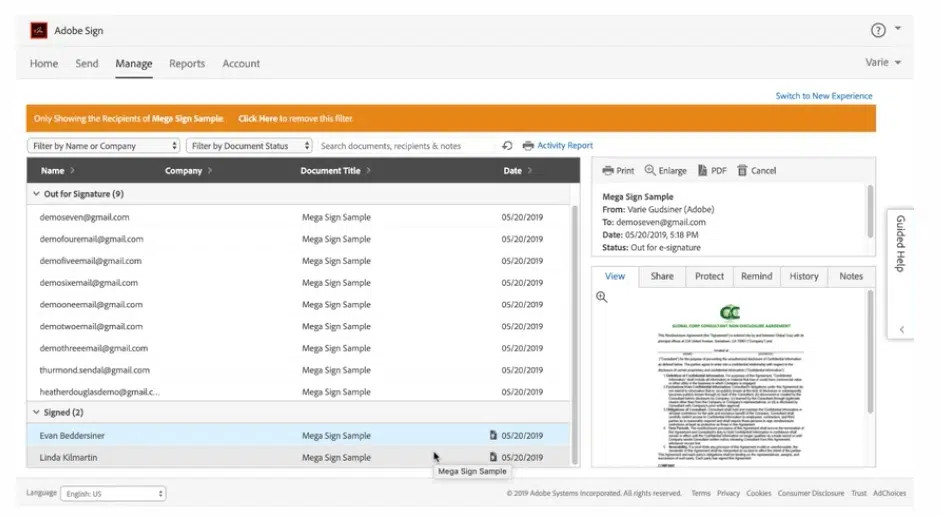The height and width of the screenshot is (516, 941).
Task: Click Here to remove this filter
Action: [x=257, y=118]
